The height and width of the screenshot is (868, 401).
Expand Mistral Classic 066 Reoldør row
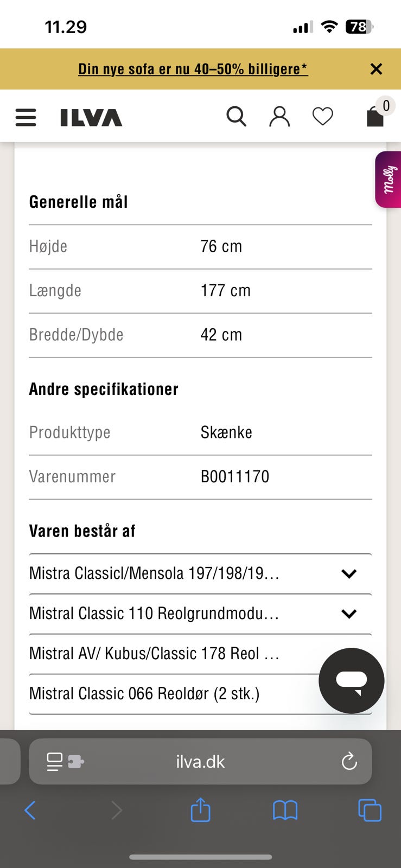pyautogui.click(x=163, y=694)
